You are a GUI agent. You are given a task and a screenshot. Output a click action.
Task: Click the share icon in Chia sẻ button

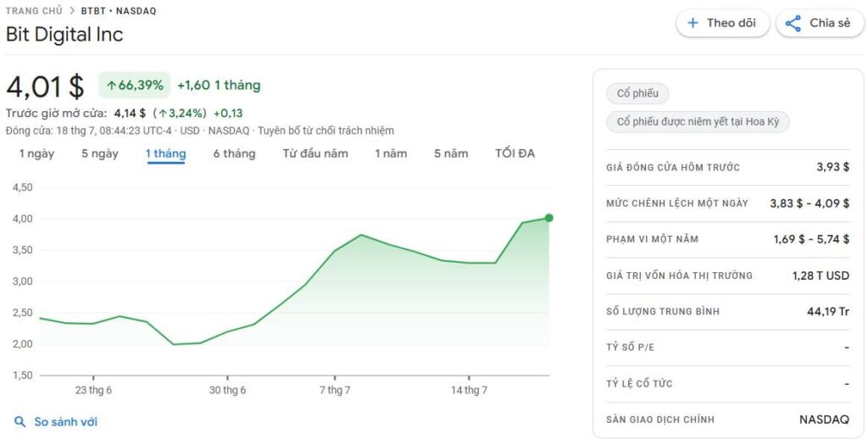tap(793, 23)
